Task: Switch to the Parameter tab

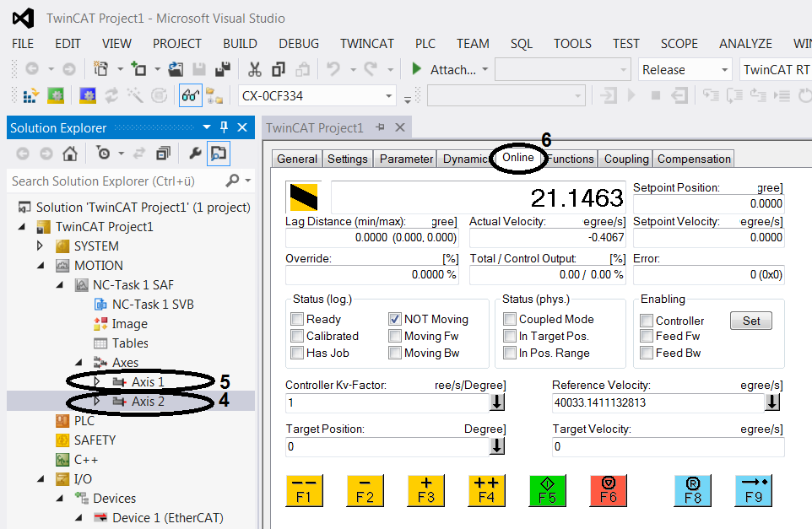Action: coord(406,159)
